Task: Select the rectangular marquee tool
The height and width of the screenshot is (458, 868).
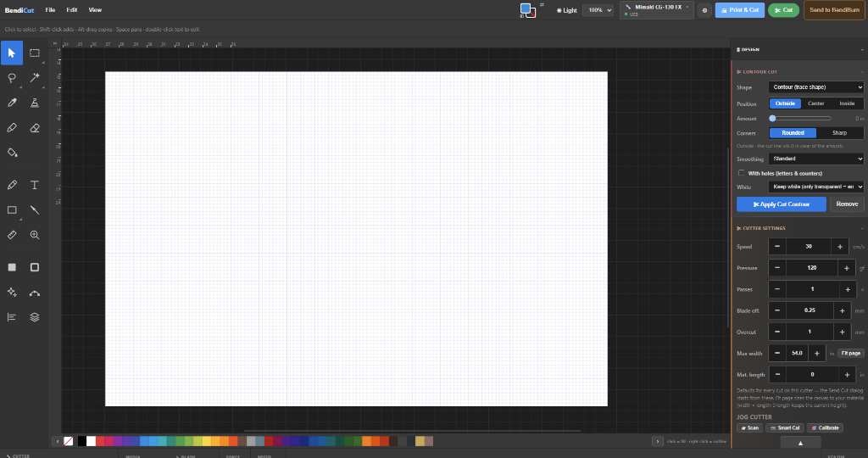Action: (x=34, y=53)
